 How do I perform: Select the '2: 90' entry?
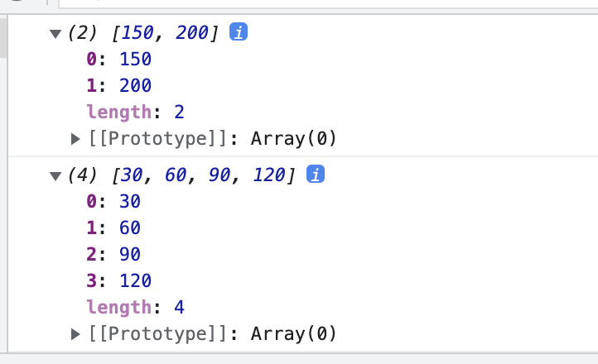(x=113, y=254)
